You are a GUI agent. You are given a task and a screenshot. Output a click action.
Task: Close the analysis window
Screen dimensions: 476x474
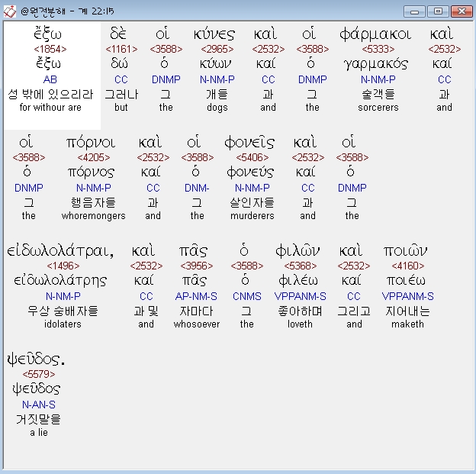[x=462, y=11]
